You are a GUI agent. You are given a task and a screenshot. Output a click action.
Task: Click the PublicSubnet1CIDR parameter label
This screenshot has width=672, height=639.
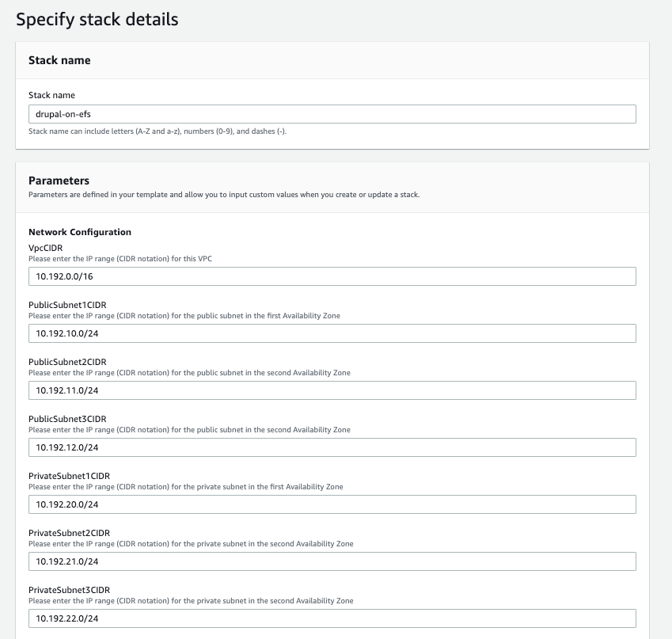[x=69, y=304]
